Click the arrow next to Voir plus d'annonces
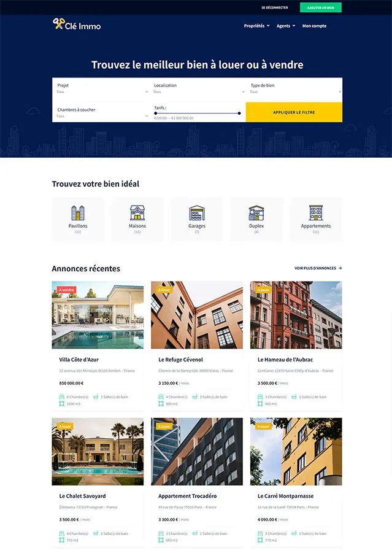Image resolution: width=392 pixels, height=553 pixels. [x=340, y=268]
